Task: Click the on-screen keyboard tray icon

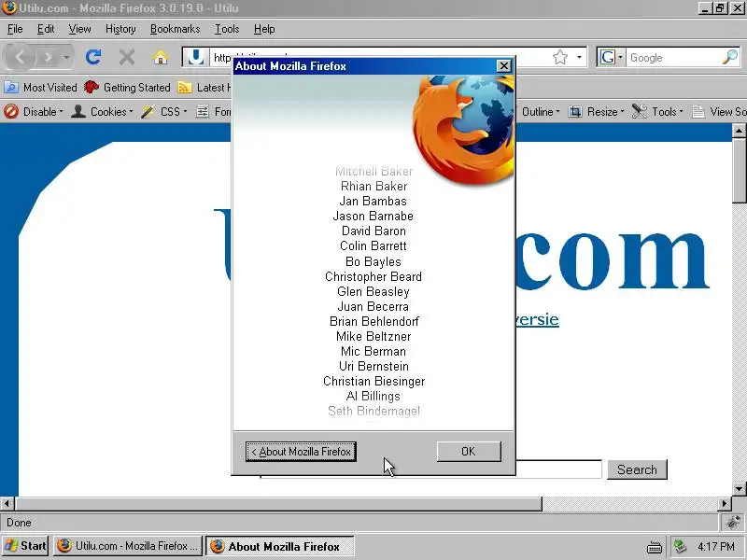Action: click(x=655, y=547)
